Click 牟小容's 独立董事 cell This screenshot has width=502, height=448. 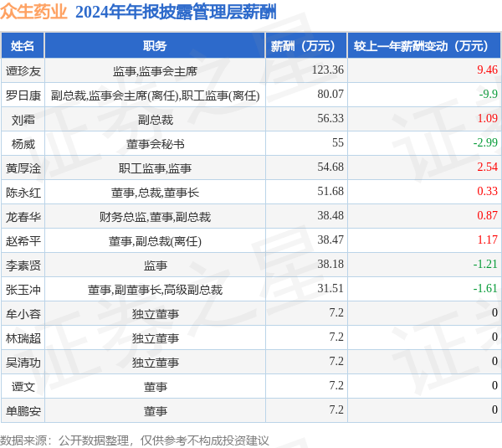pyautogui.click(x=155, y=314)
